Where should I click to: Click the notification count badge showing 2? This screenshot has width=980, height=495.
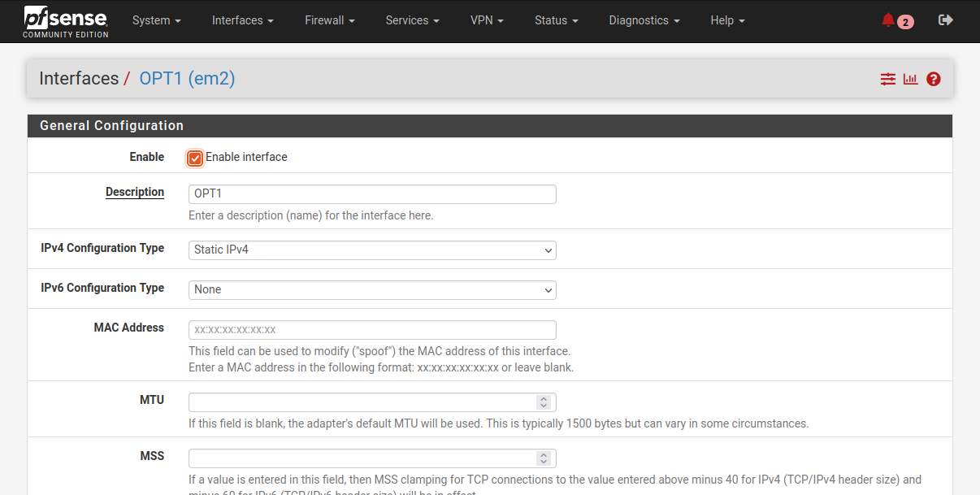click(905, 22)
